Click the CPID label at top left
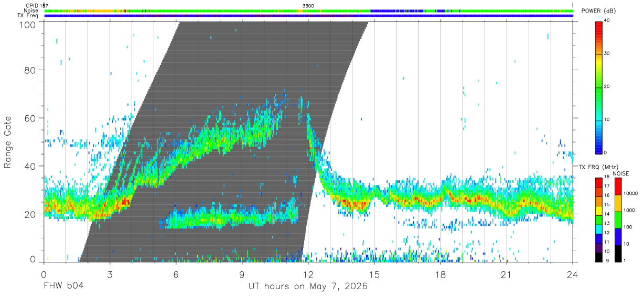This screenshot has width=644, height=297. tap(31, 5)
